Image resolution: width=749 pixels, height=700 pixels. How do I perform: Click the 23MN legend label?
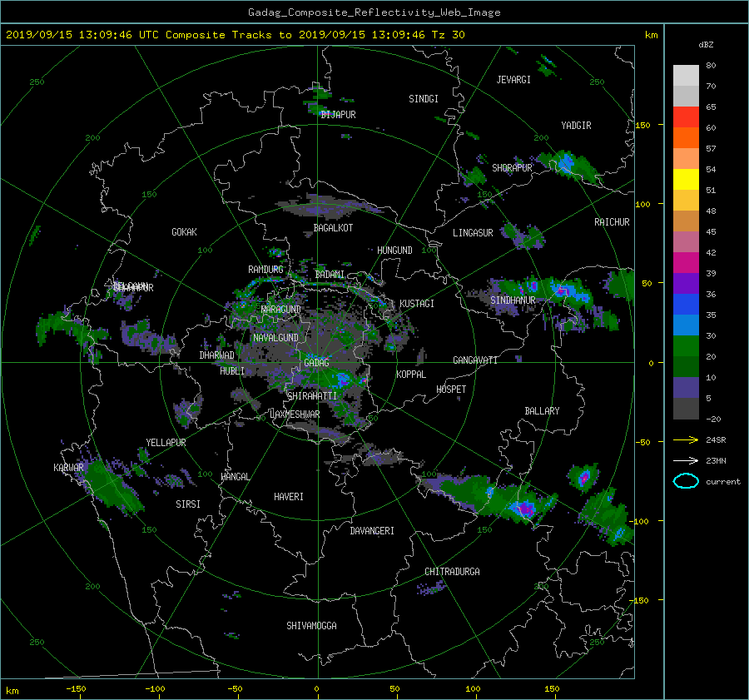pyautogui.click(x=716, y=460)
